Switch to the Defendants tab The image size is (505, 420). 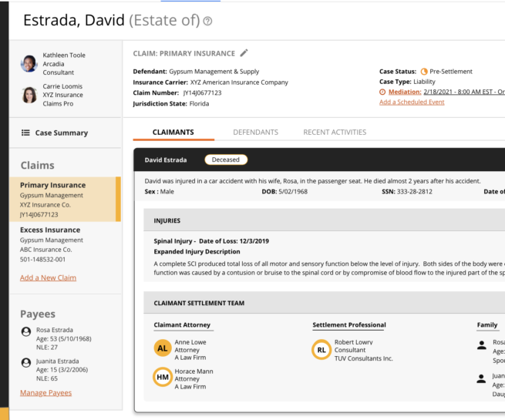(255, 132)
